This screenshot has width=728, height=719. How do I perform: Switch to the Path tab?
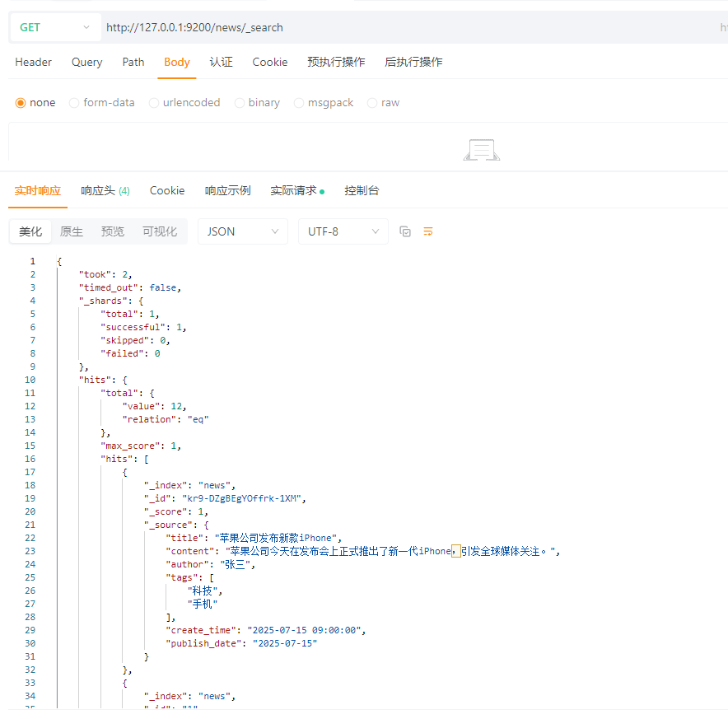click(x=133, y=63)
